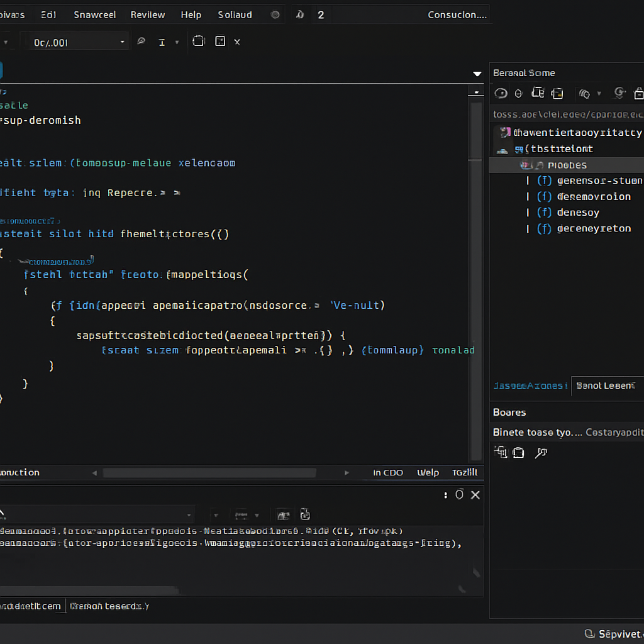The width and height of the screenshot is (644, 644).
Task: Click the clear output icon
Action: (284, 515)
